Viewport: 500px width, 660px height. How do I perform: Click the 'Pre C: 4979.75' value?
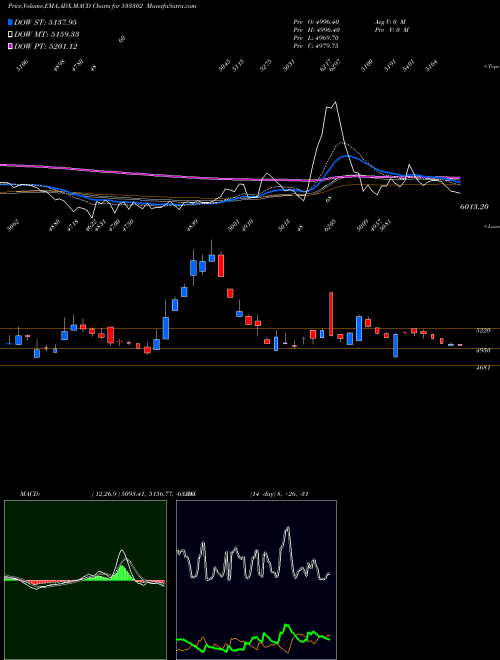pyautogui.click(x=316, y=46)
